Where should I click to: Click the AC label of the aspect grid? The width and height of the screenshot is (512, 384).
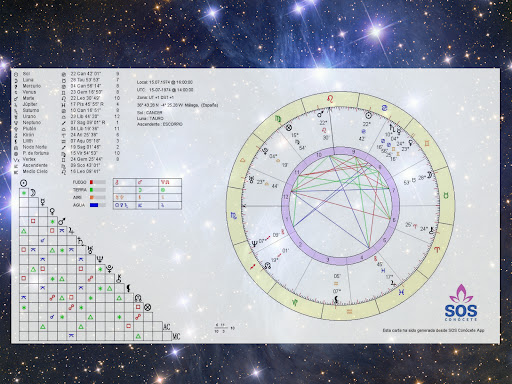pos(166,327)
